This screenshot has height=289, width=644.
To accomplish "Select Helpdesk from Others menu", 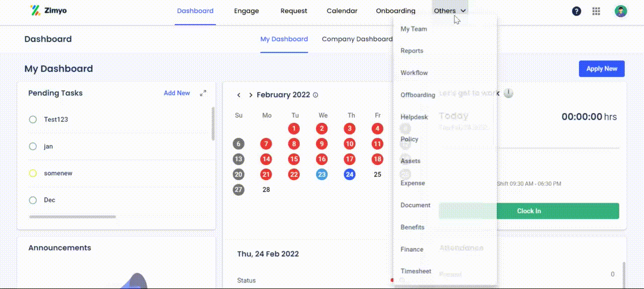I will 414,117.
